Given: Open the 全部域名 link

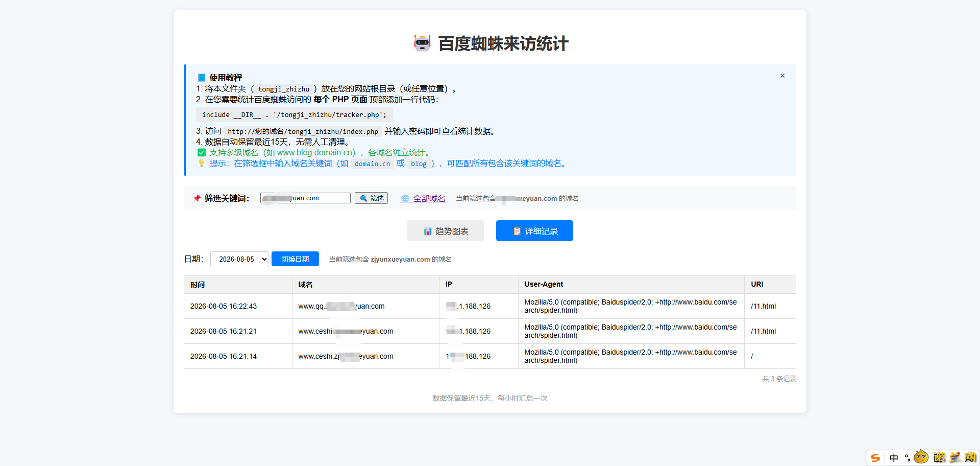Looking at the screenshot, I should coord(429,198).
